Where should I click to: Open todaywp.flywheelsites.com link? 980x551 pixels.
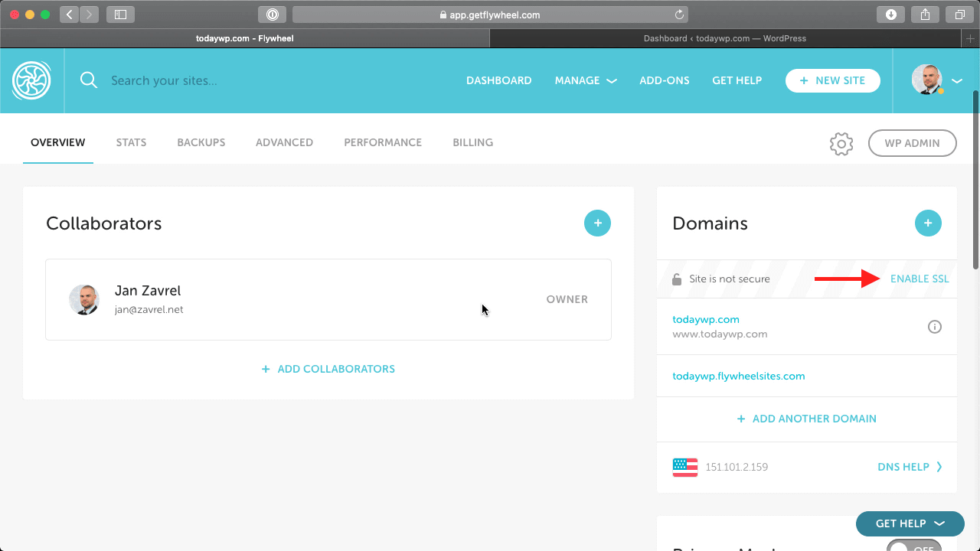tap(739, 376)
